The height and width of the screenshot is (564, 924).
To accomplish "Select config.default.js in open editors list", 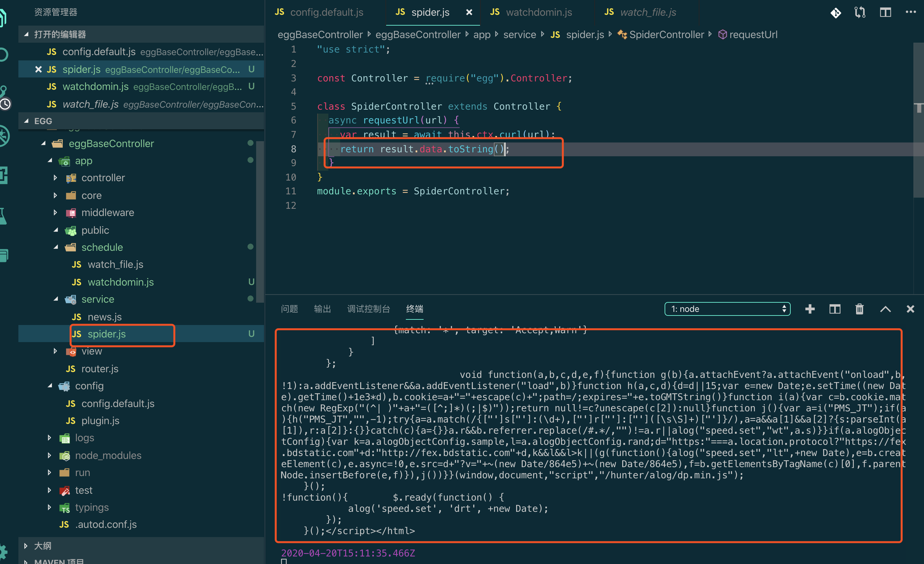I will 141,52.
